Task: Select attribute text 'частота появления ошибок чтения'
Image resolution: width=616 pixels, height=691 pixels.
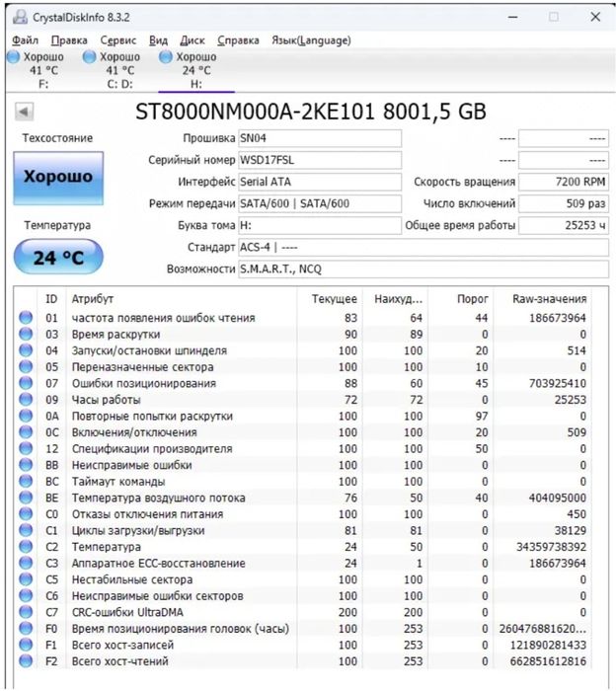Action: click(164, 318)
